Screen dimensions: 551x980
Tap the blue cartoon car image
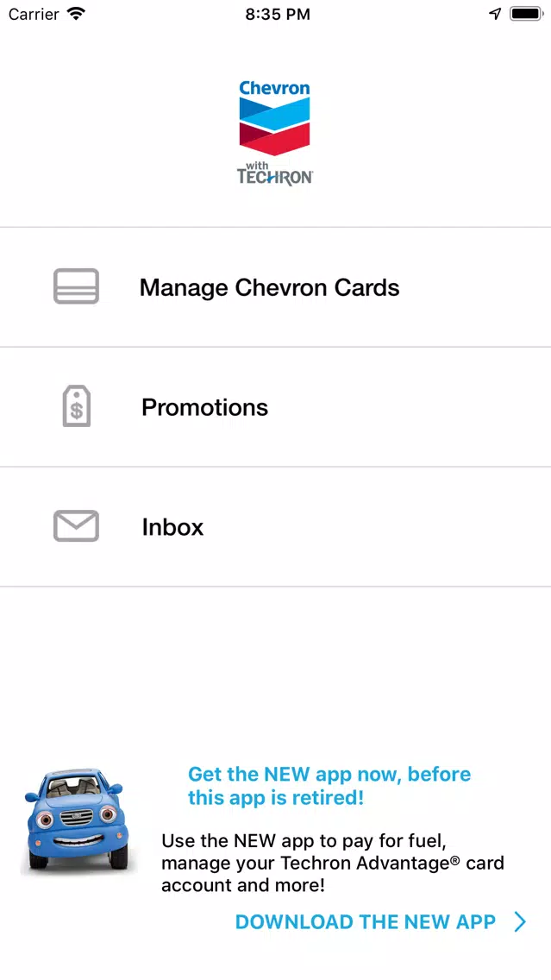point(76,820)
